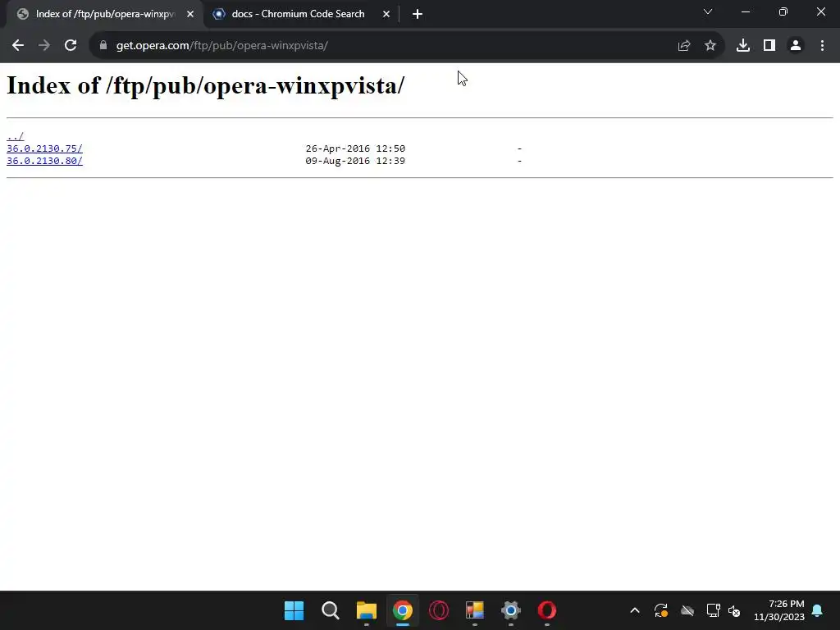This screenshot has width=840, height=630.
Task: Open the red Opera browser taskbar icon
Action: coord(547,610)
